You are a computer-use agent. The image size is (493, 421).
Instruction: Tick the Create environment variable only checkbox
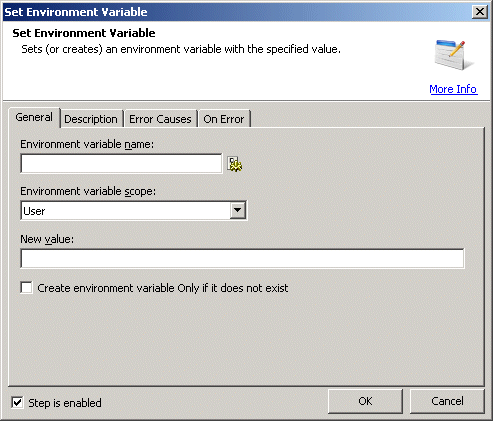26,288
